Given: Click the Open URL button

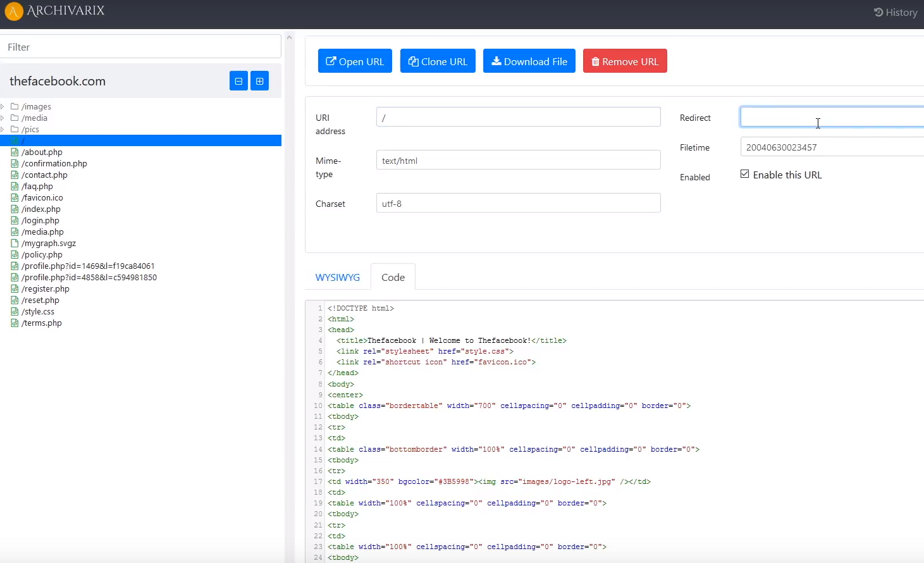Looking at the screenshot, I should click(355, 61).
